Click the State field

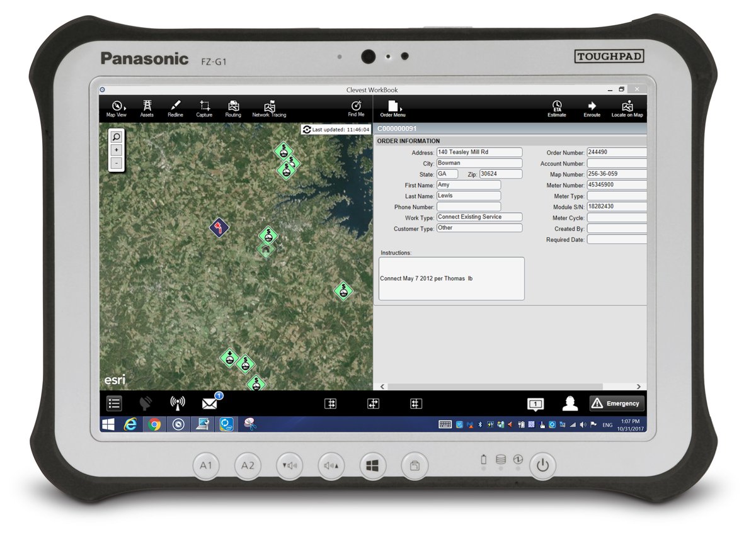(x=447, y=174)
